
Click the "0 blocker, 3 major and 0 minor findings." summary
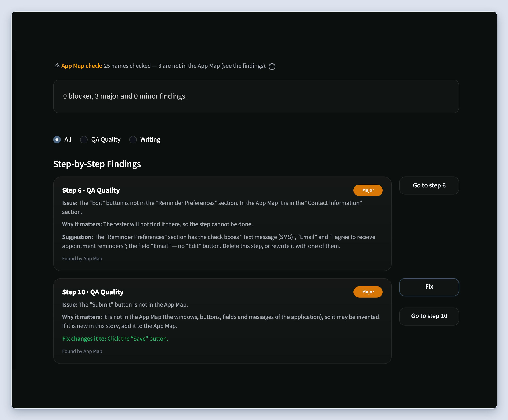pos(125,96)
